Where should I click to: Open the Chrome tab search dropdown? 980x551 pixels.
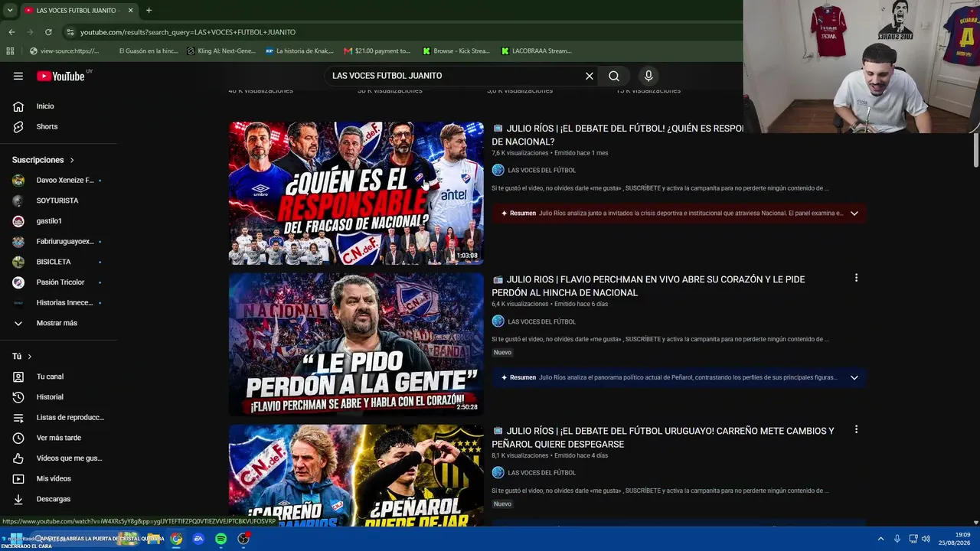pos(10,10)
